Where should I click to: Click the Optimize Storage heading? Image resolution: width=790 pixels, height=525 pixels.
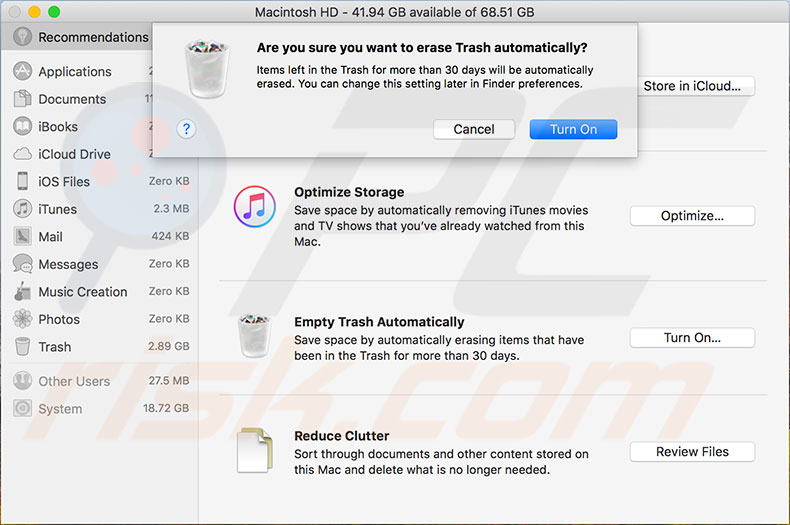pyautogui.click(x=349, y=192)
